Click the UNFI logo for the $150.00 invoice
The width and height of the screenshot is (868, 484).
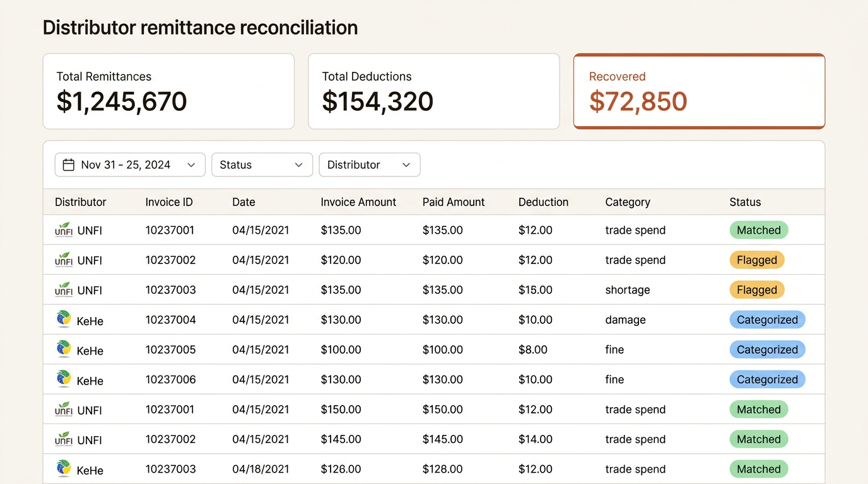click(x=64, y=410)
